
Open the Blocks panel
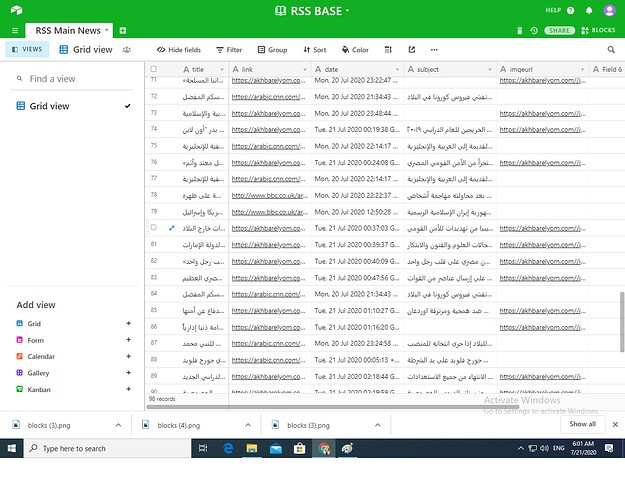click(598, 30)
